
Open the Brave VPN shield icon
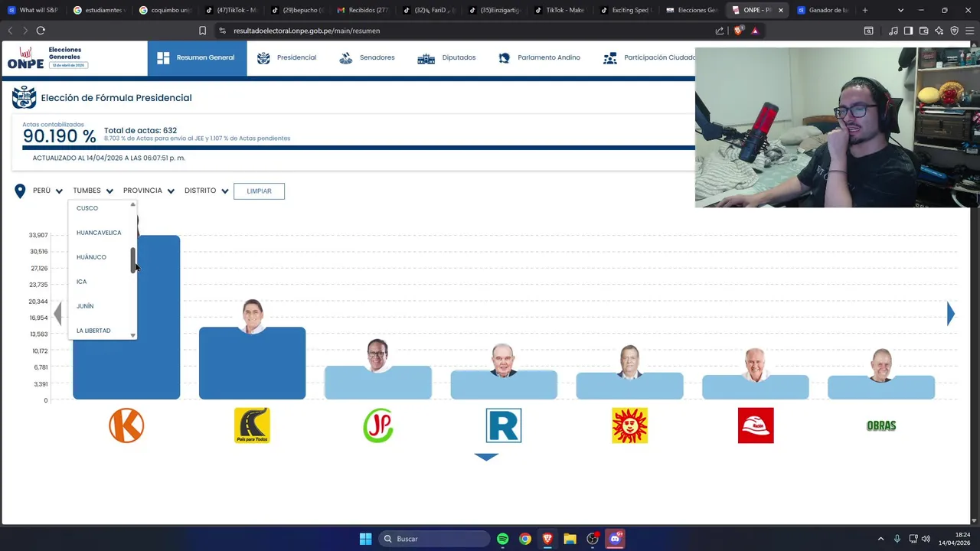[x=954, y=31]
